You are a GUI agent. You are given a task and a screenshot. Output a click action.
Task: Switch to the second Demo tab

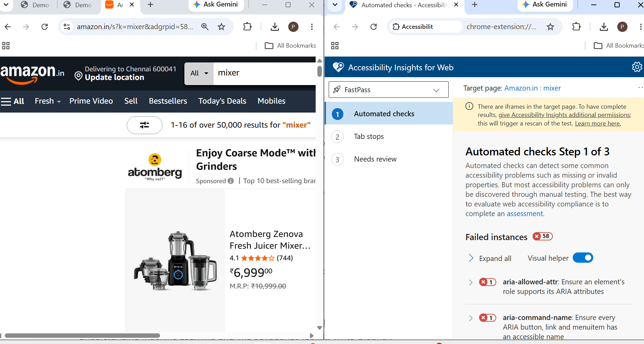coord(78,5)
